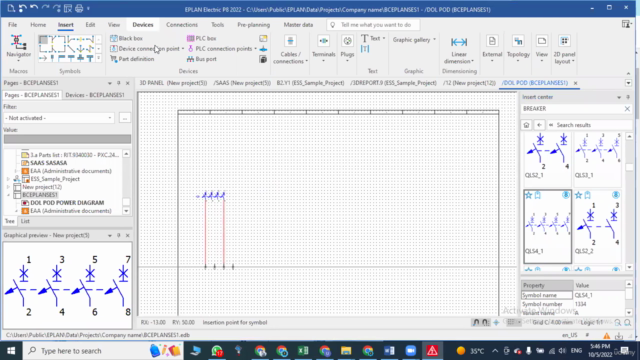Select the PLC box tool

tap(202, 38)
